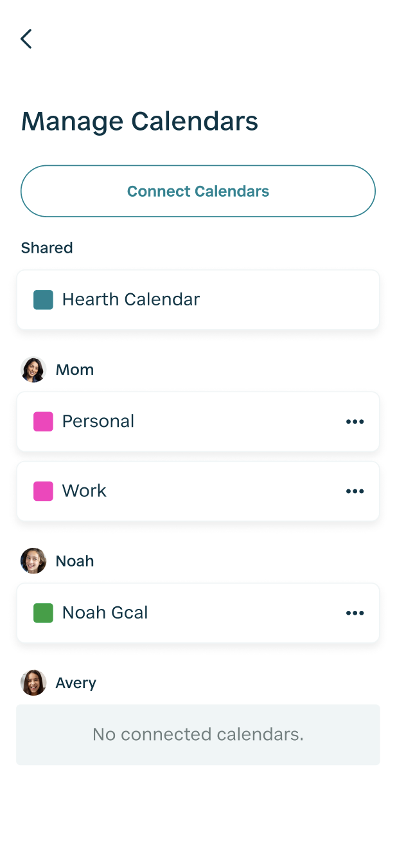The width and height of the screenshot is (397, 868).
Task: Select the Hearth Calendar row
Action: pyautogui.click(x=198, y=300)
